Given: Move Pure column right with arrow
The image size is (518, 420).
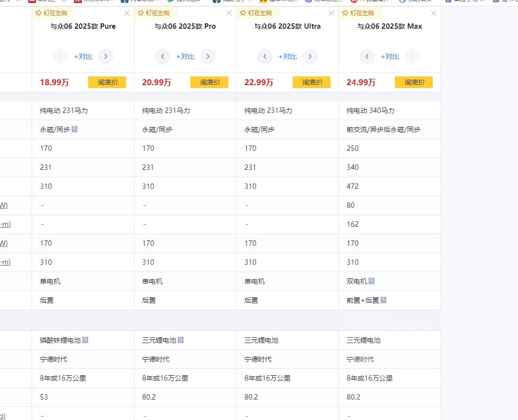Looking at the screenshot, I should click(106, 56).
